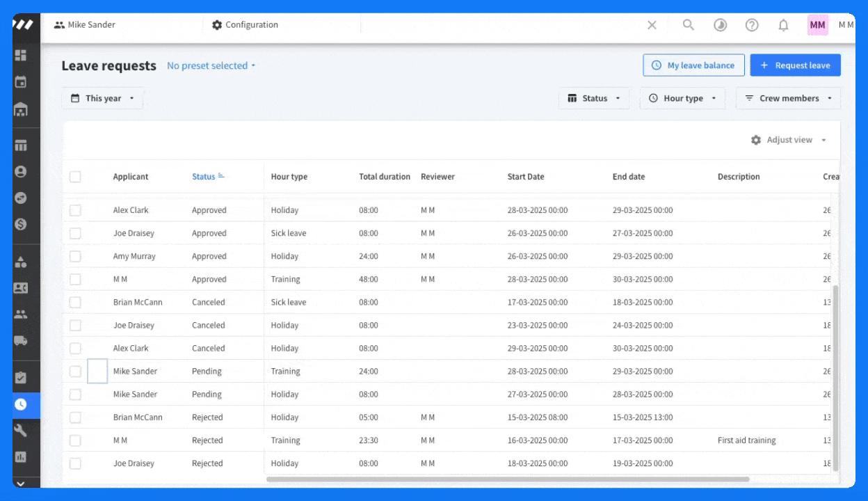This screenshot has width=868, height=501.
Task: Open the This year date filter
Action: [102, 98]
